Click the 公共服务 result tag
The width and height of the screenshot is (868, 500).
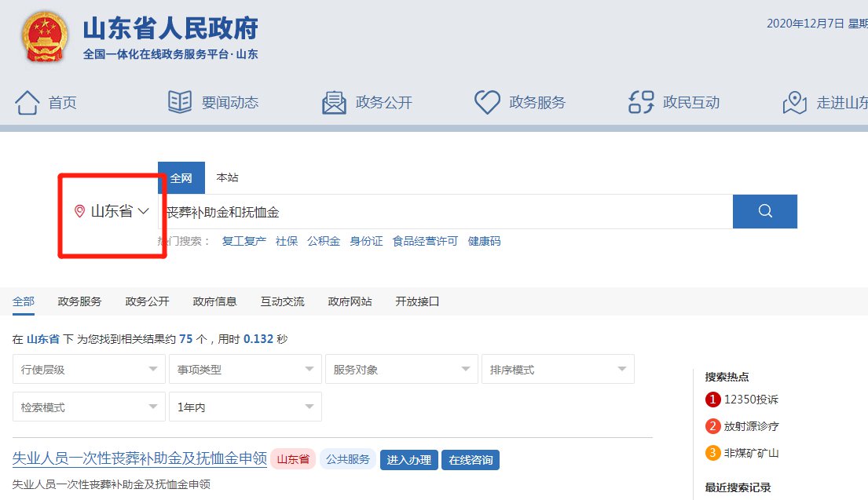pos(348,459)
